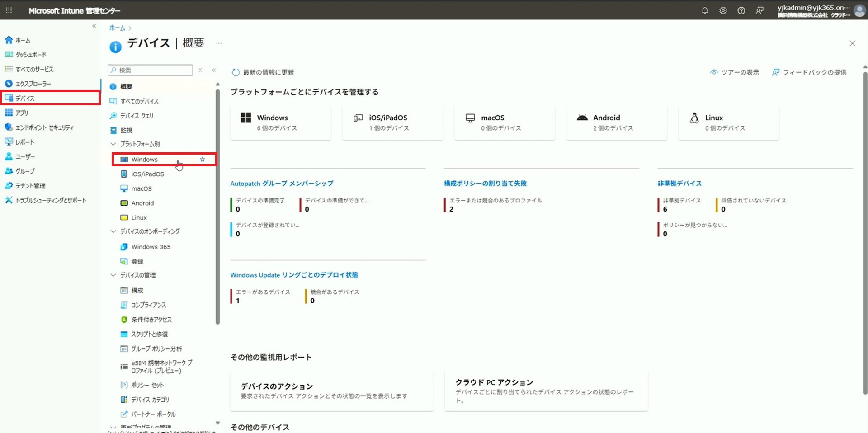Open the Autopatch グループ メンバーシップ link
The image size is (868, 433).
point(282,184)
